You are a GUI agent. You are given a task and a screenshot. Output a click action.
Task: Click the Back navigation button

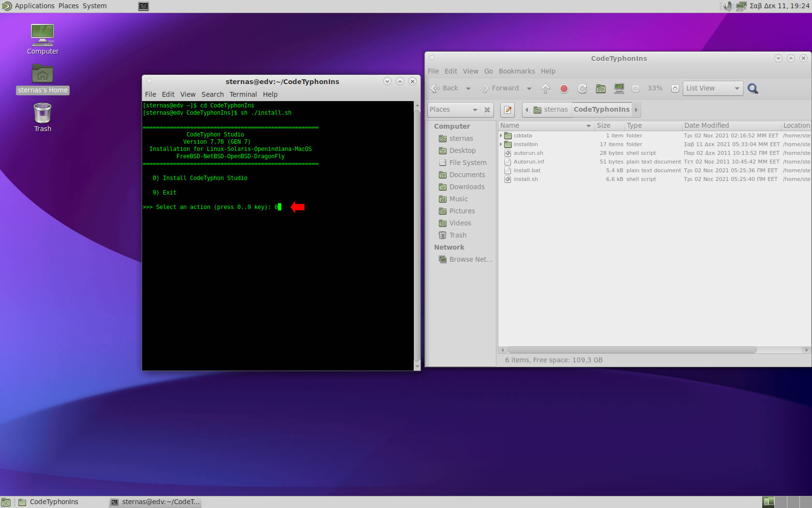[x=445, y=88]
